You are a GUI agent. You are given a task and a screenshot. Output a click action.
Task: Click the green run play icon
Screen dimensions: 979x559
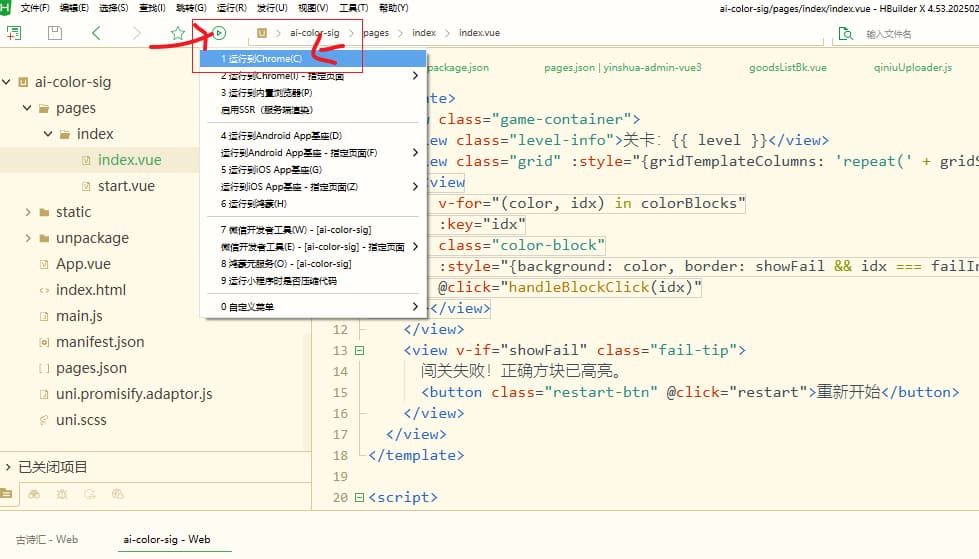[x=219, y=33]
